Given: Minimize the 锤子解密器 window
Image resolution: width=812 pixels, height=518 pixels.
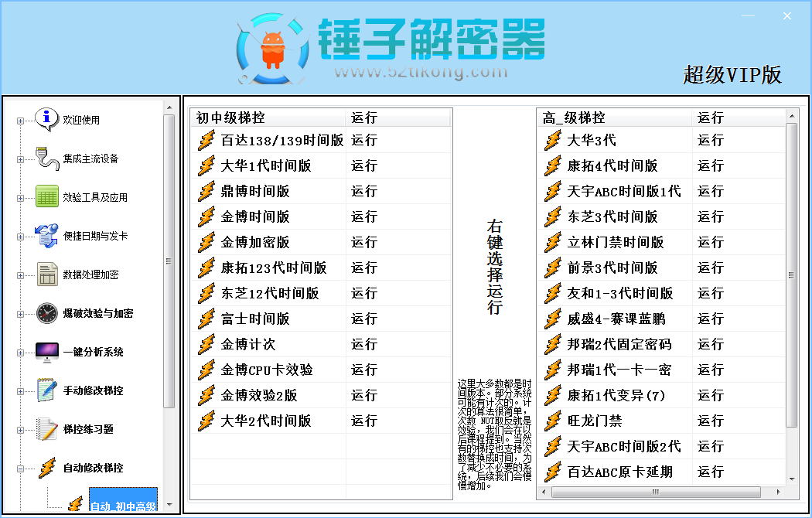Looking at the screenshot, I should 748,16.
